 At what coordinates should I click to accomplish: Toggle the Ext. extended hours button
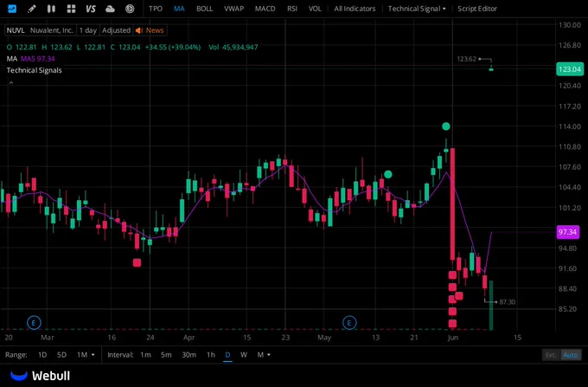coord(551,355)
